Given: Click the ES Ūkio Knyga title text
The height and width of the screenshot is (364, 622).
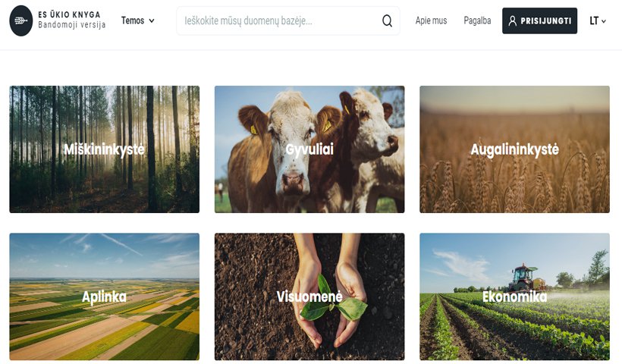Looking at the screenshot, I should [69, 14].
